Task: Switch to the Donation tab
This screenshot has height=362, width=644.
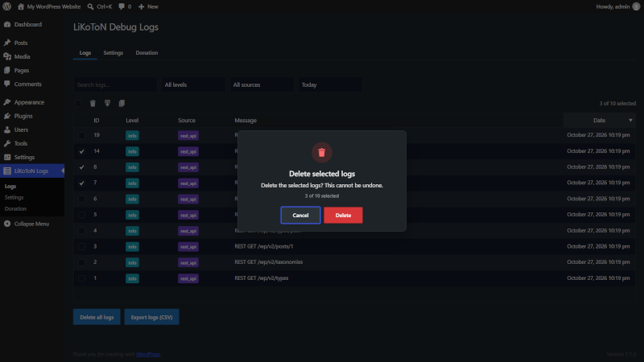Action: 147,53
